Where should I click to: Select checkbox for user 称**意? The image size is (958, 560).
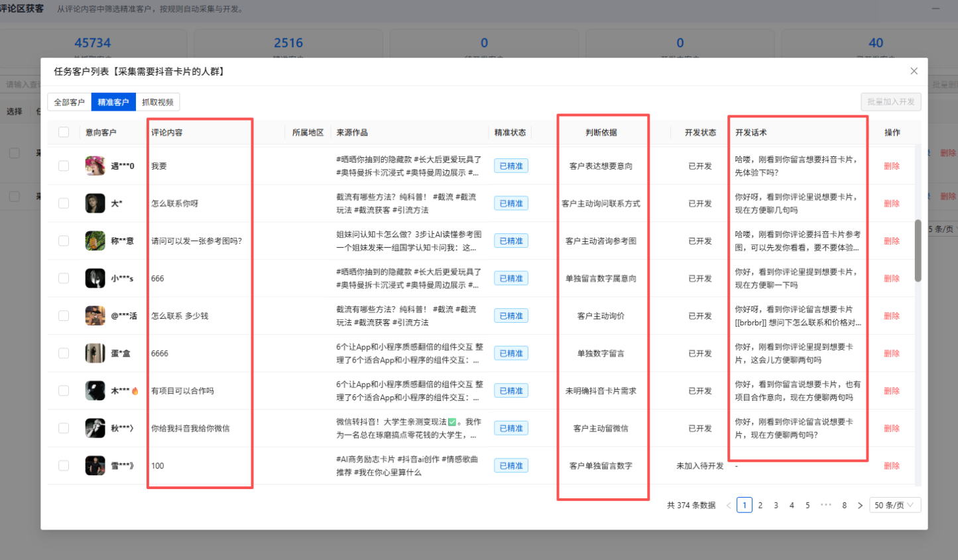pos(64,241)
